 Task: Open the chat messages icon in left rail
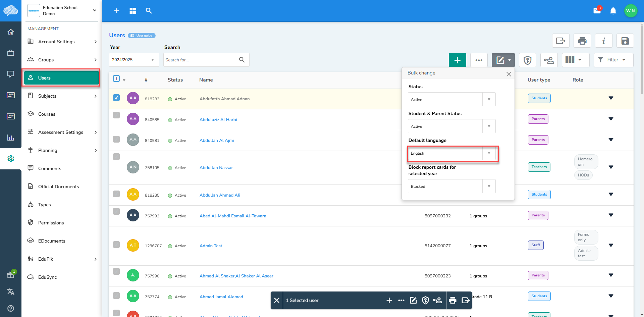[11, 74]
